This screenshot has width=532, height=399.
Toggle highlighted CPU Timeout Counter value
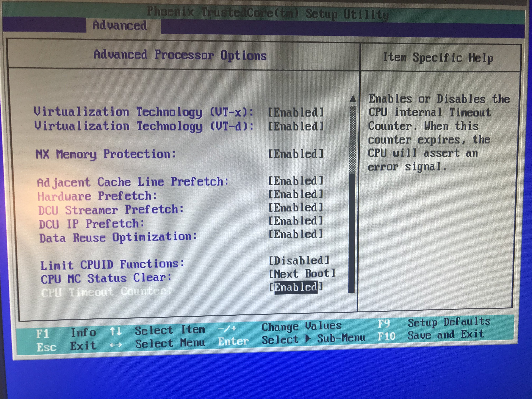[x=296, y=287]
